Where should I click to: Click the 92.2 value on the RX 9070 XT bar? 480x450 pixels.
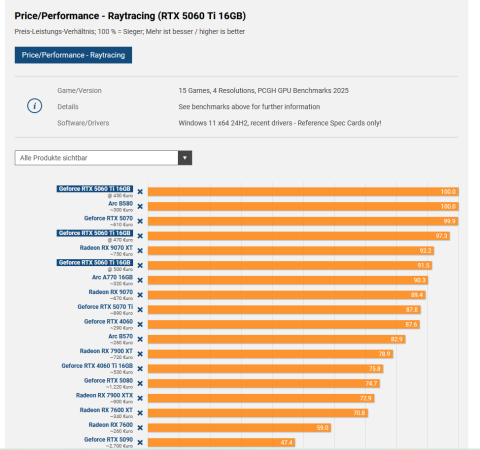[x=425, y=251]
